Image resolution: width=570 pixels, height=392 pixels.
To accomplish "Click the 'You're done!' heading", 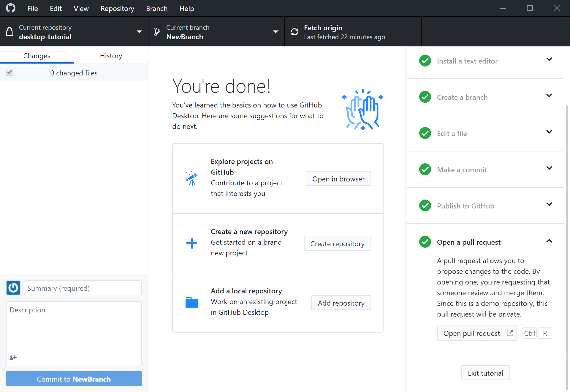I will coord(221,86).
